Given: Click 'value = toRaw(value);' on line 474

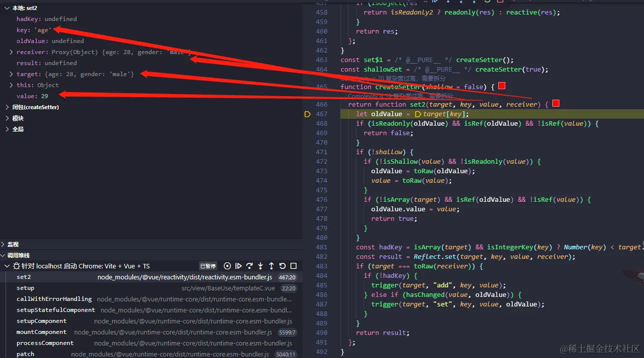Looking at the screenshot, I should (412, 181).
